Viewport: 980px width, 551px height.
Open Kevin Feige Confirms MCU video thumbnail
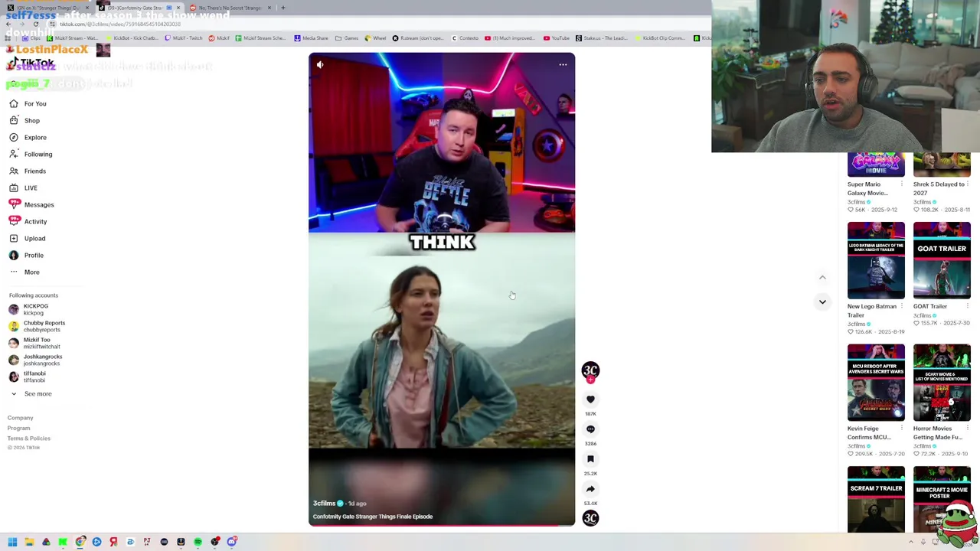tap(876, 383)
